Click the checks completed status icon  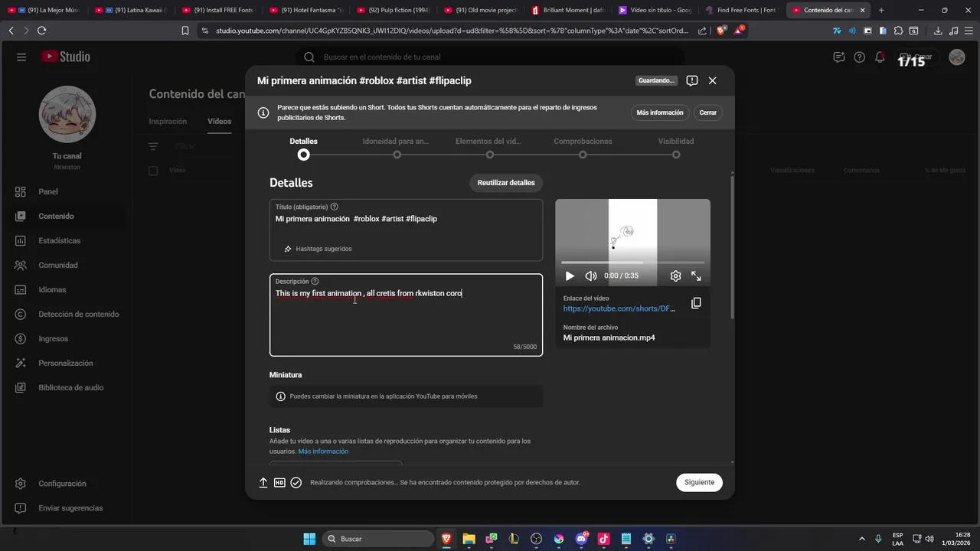click(296, 483)
